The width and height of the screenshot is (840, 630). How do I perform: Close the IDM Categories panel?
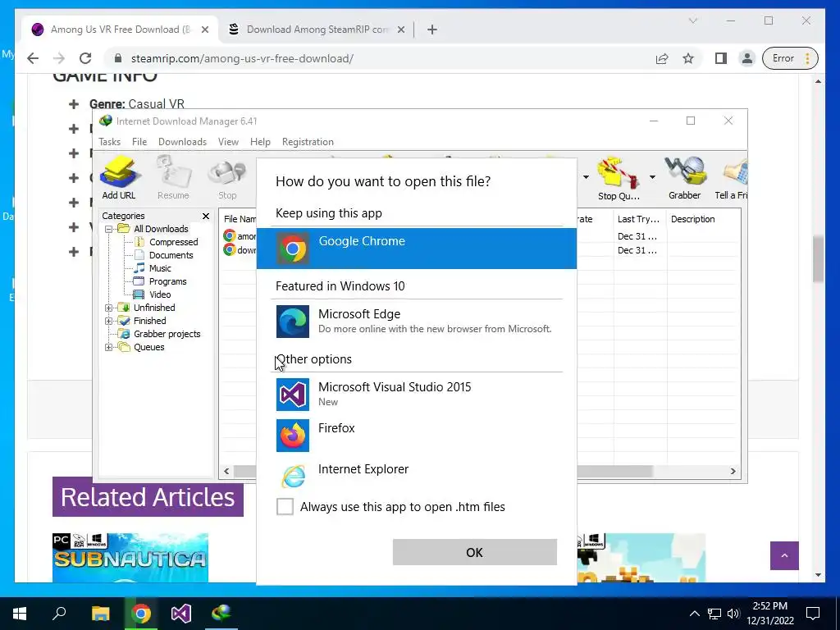[x=206, y=216]
